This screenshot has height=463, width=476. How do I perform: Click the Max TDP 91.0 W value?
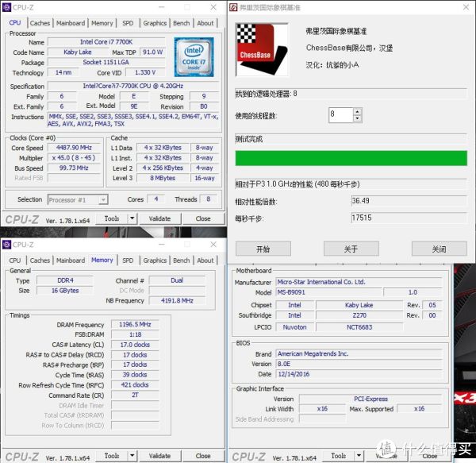tap(152, 52)
